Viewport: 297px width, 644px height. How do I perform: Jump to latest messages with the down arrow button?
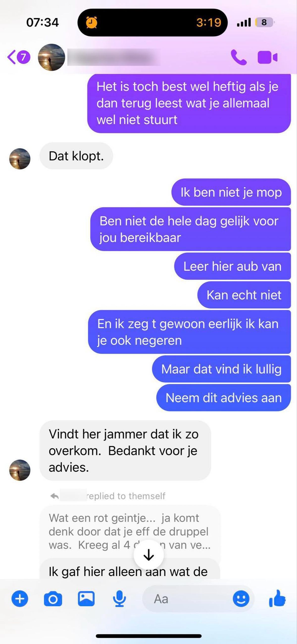click(149, 555)
